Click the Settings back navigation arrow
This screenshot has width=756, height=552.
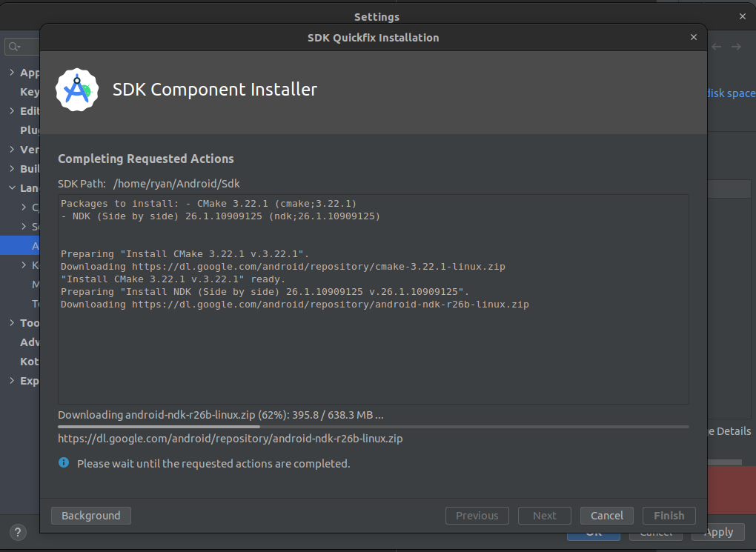717,47
